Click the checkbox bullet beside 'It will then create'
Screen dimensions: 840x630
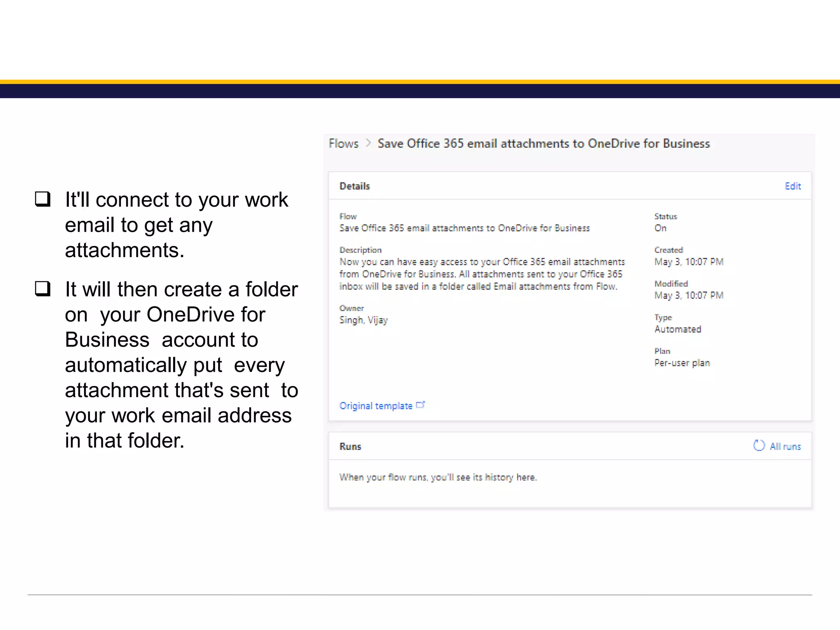click(x=43, y=289)
